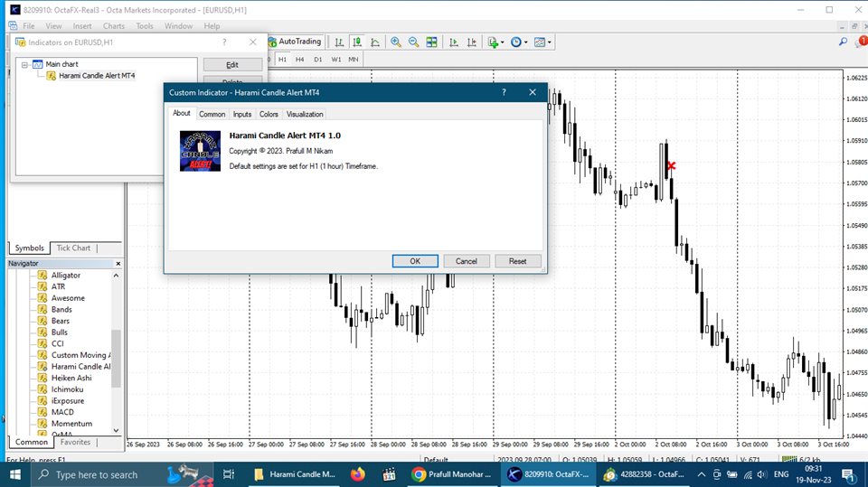868x487 pixels.
Task: Select Harami Candle Alert MT4 in indicator list
Action: pos(97,76)
